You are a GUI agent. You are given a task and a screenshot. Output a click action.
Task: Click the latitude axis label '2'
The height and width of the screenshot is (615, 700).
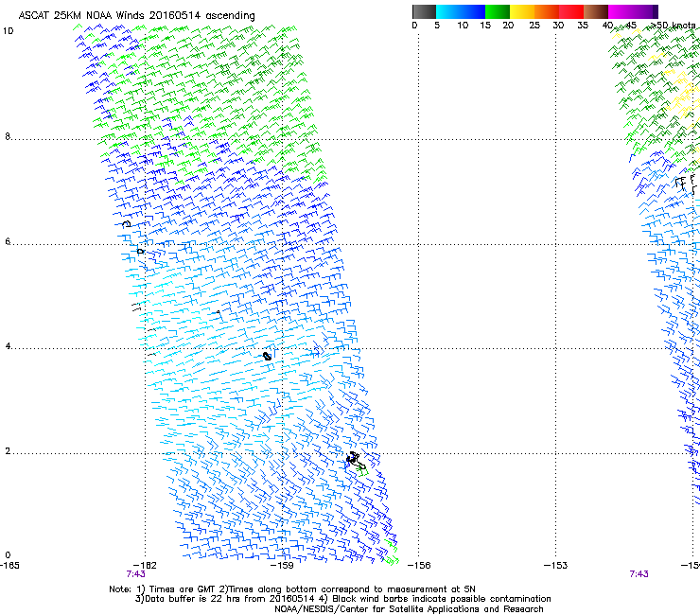pos(8,451)
